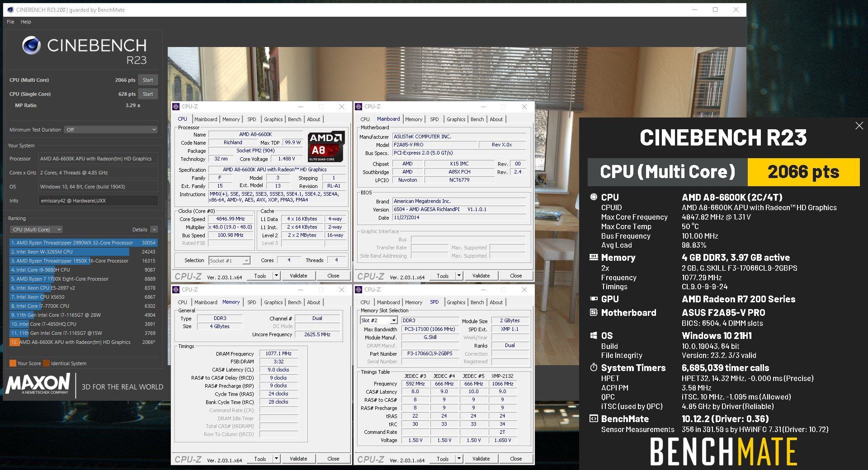Click CPU-Z icon of the Mainboard window
868x470 pixels.
point(359,107)
